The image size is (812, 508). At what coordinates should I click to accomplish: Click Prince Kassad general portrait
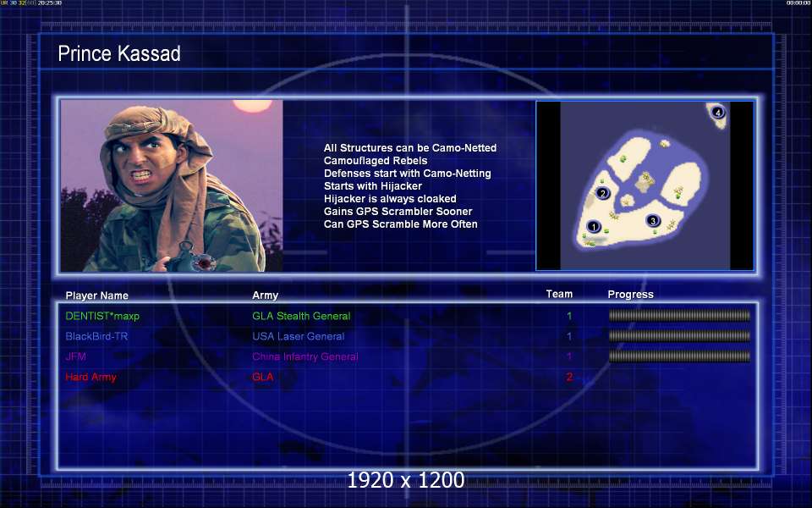(172, 185)
